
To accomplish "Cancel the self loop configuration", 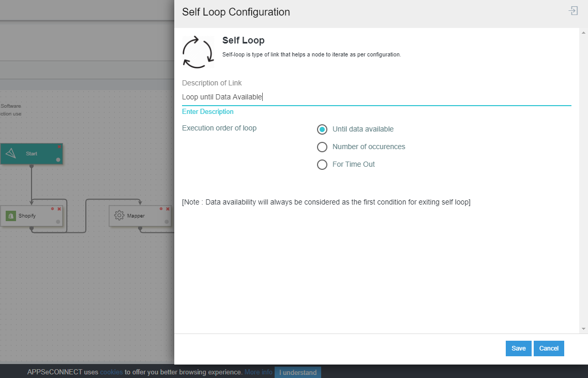I will [x=549, y=348].
